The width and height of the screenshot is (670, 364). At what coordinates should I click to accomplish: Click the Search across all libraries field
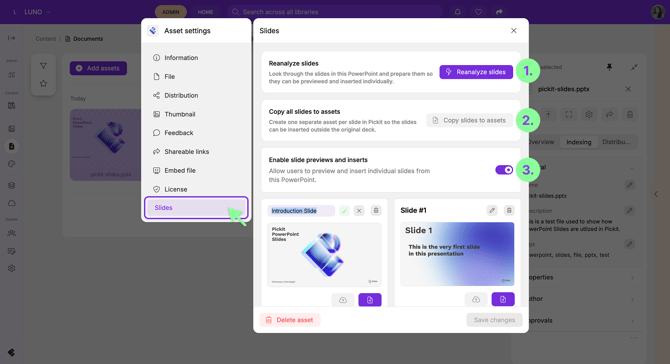pos(335,12)
